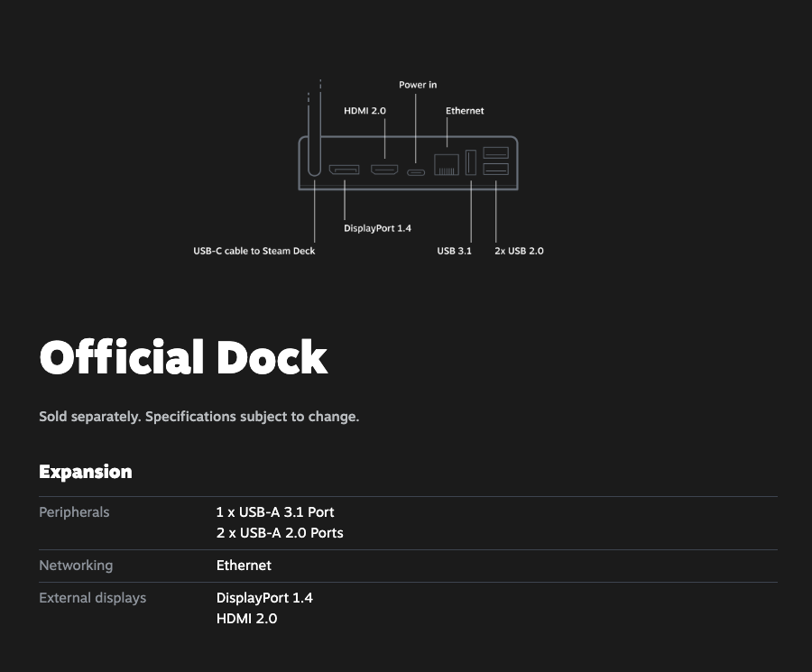
Task: Click the lower USB 2.0 port in the diagram
Action: [x=495, y=169]
